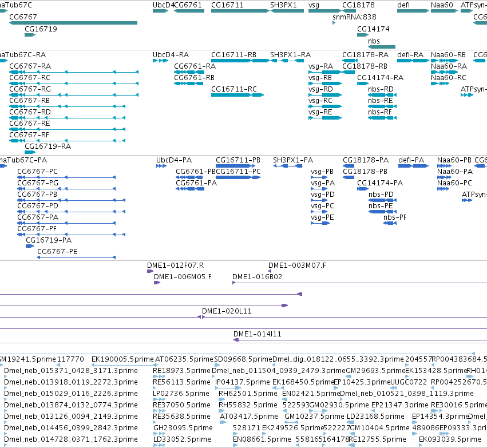
Task: Select transcript CG14174-RA
Action: tap(363, 84)
